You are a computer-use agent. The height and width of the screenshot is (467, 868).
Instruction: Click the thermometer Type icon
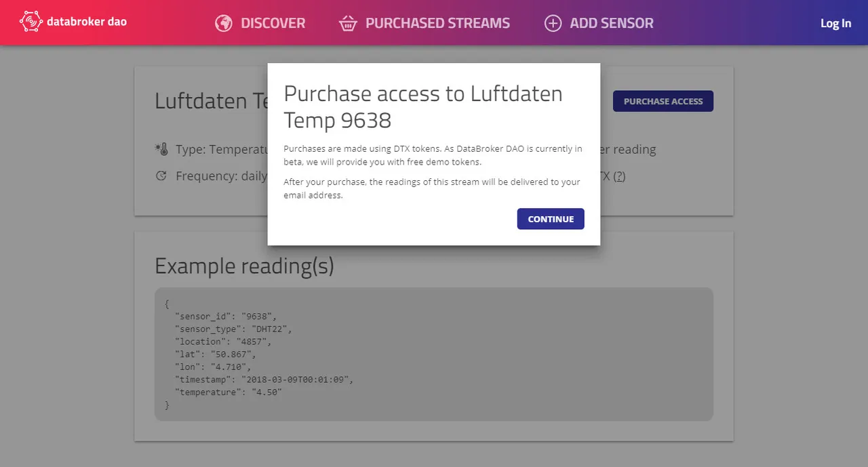161,149
